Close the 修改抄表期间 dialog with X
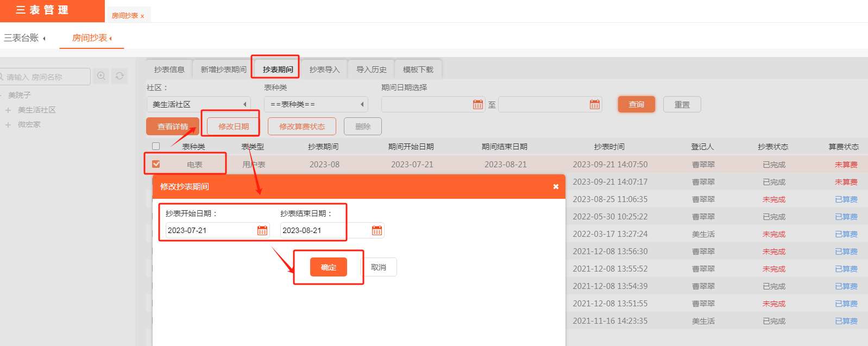Screen dimensions: 868x346 point(556,186)
